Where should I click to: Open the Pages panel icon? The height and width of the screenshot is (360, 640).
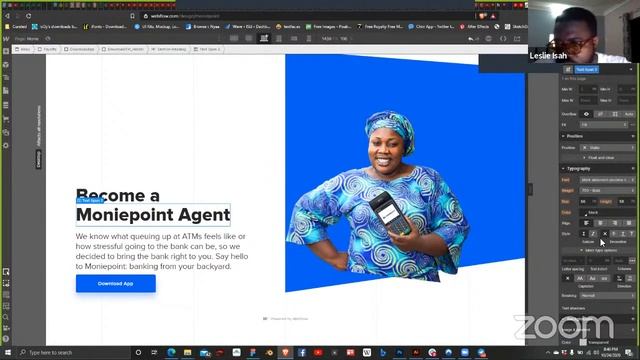pyautogui.click(x=6, y=91)
